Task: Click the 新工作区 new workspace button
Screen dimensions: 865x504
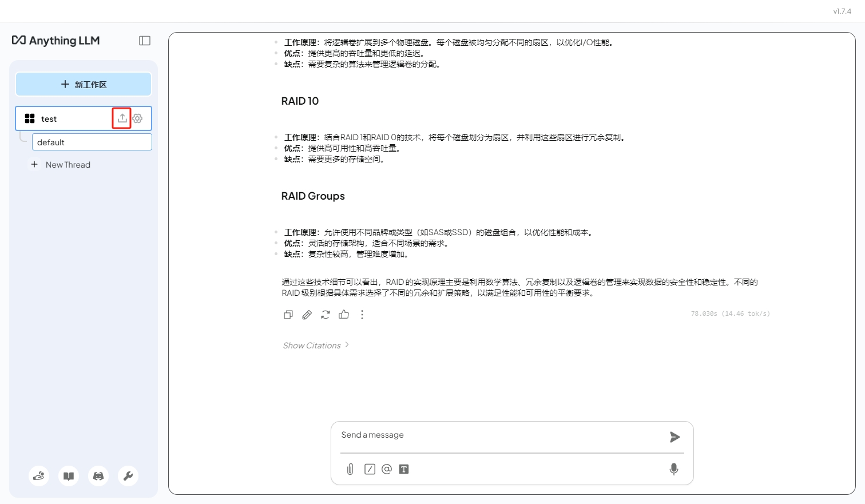Action: [x=84, y=85]
